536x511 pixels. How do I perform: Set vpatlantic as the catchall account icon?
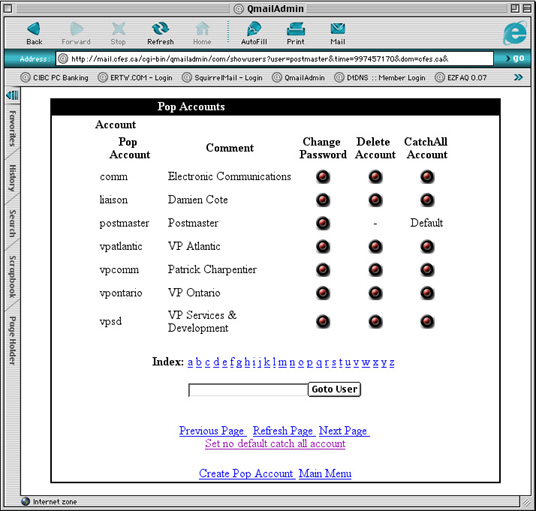(427, 246)
